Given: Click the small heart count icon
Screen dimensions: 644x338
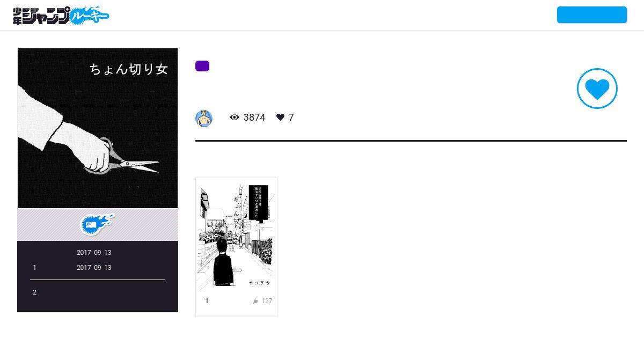Looking at the screenshot, I should tap(280, 117).
